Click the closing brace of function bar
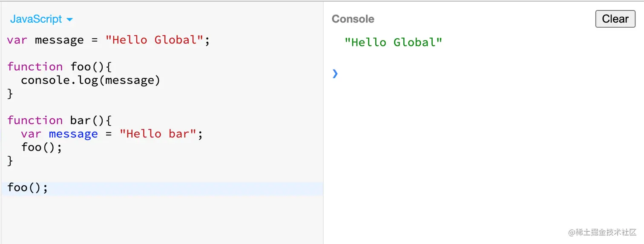The image size is (644, 244). click(x=10, y=161)
